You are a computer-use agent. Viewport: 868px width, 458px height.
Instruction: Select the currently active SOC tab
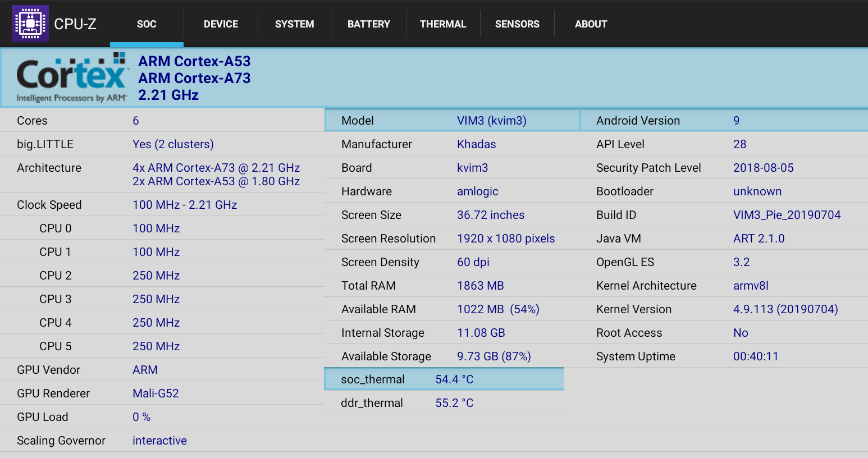click(x=147, y=24)
